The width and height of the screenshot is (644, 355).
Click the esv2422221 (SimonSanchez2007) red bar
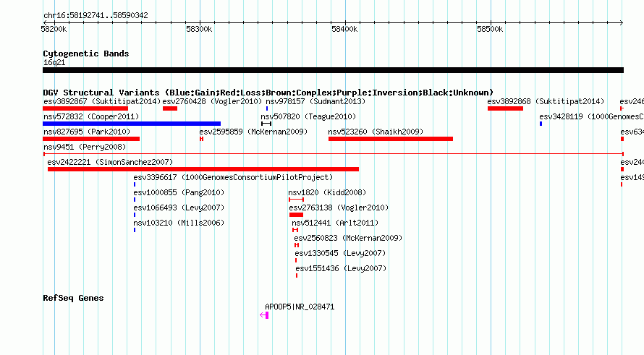203,169
